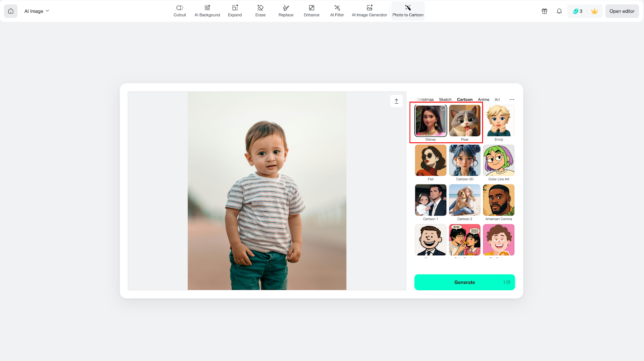Select the Pixar cartoon style thumbnail
This screenshot has height=361, width=644.
[x=464, y=121]
